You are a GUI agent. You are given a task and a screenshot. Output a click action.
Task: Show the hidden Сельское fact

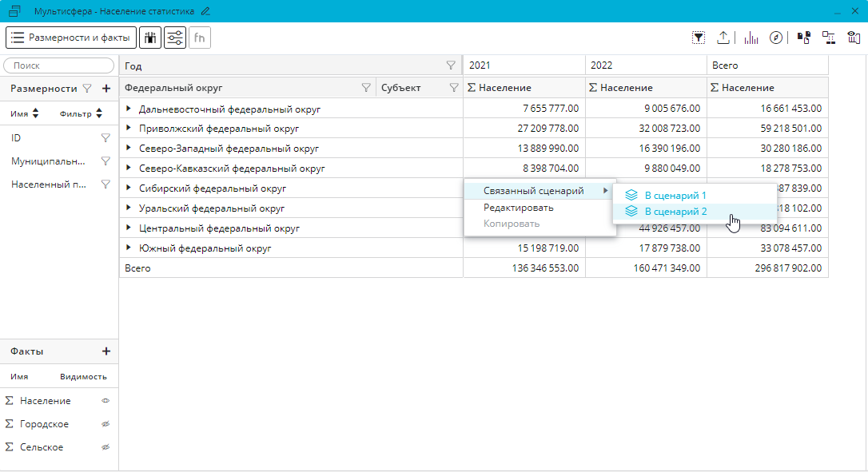[x=106, y=447]
